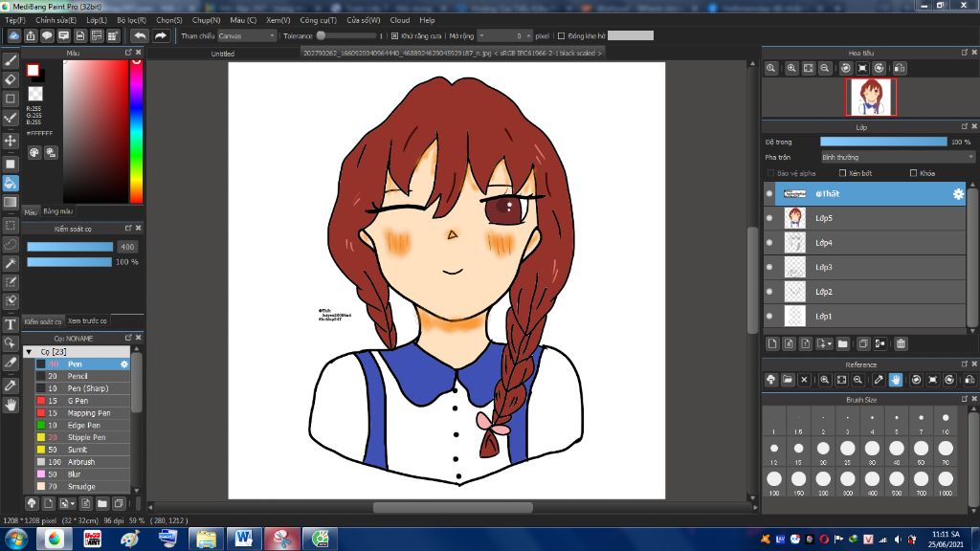
Task: Enable the Xén bớt checkbox
Action: tap(842, 173)
